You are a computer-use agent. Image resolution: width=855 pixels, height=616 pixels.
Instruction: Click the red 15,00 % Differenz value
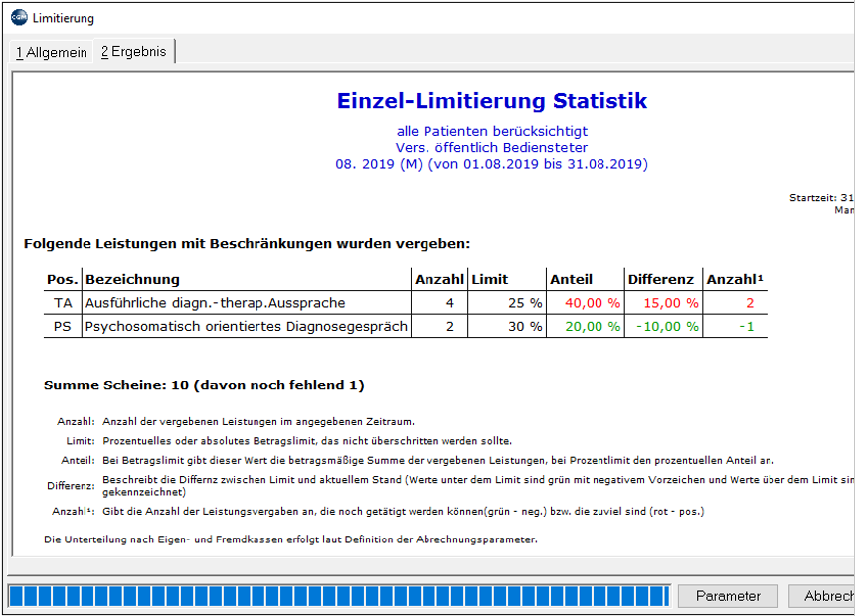[671, 303]
